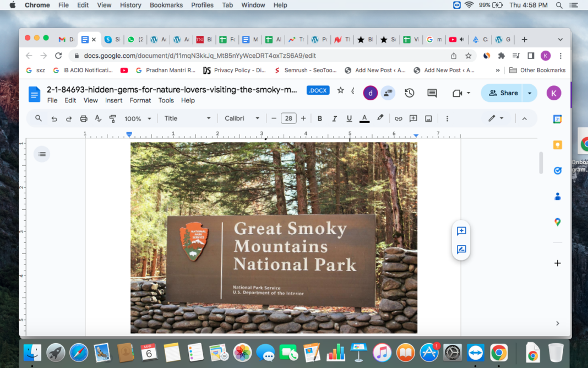
Task: Toggle underline formatting
Action: tap(349, 118)
